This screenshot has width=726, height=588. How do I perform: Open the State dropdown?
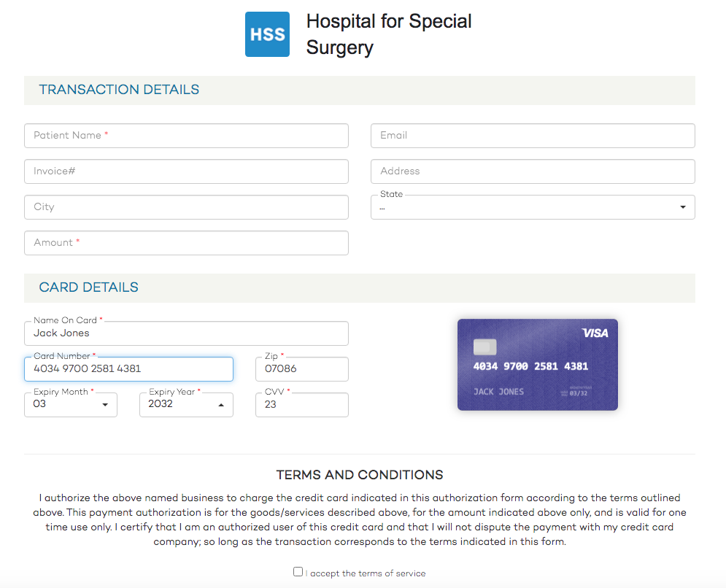pos(533,207)
